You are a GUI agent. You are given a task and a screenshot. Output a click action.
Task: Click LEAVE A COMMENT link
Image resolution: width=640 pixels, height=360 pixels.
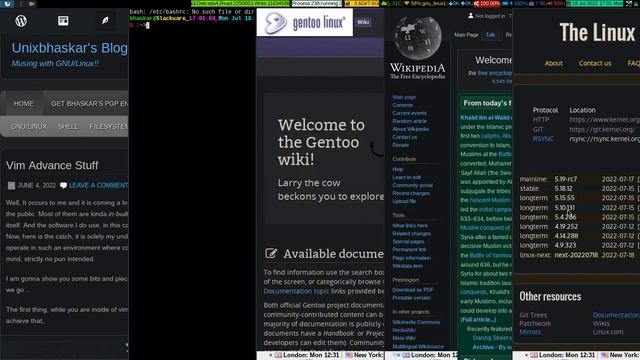click(x=98, y=185)
